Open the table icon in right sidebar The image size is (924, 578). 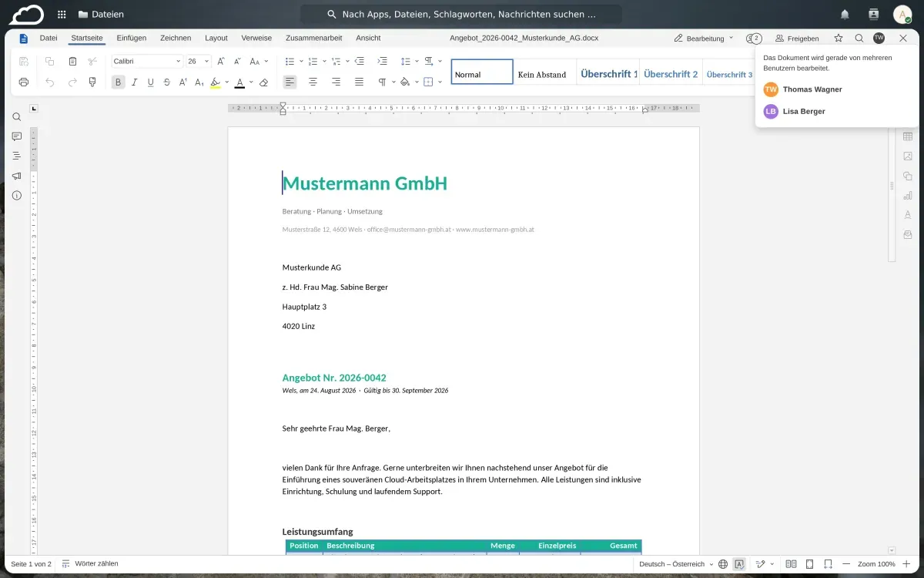click(x=908, y=136)
